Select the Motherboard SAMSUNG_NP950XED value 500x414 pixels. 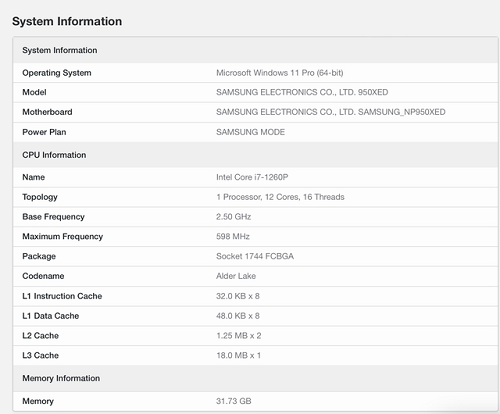pyautogui.click(x=331, y=112)
